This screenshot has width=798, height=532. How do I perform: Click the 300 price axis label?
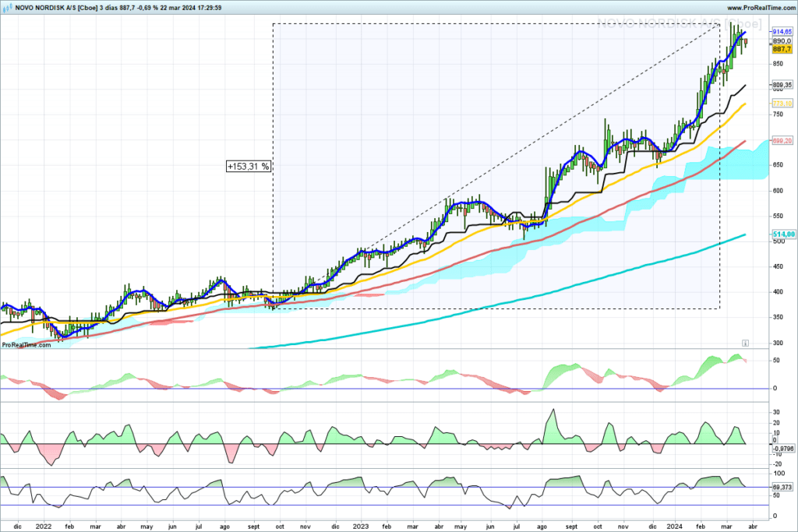pyautogui.click(x=779, y=343)
